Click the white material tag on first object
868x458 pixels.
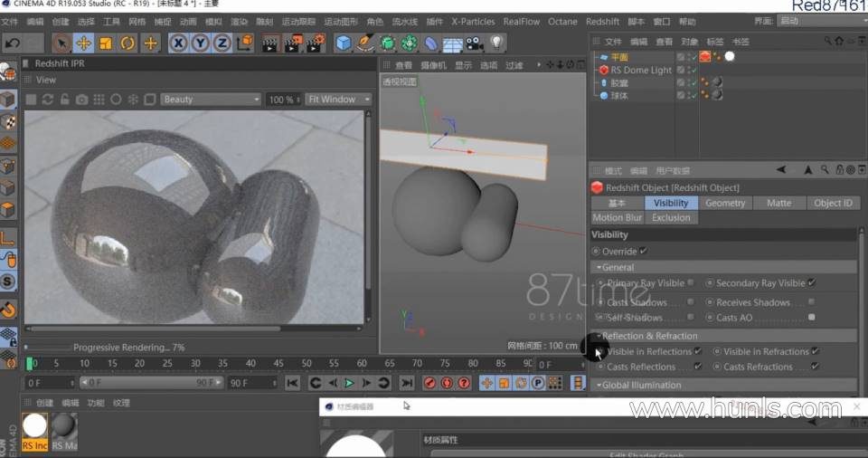730,56
